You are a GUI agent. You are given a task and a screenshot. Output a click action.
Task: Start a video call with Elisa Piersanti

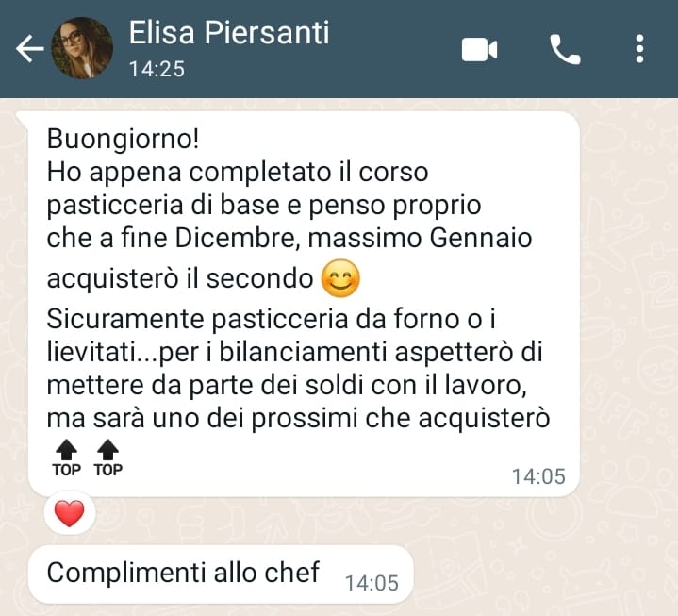pos(479,50)
